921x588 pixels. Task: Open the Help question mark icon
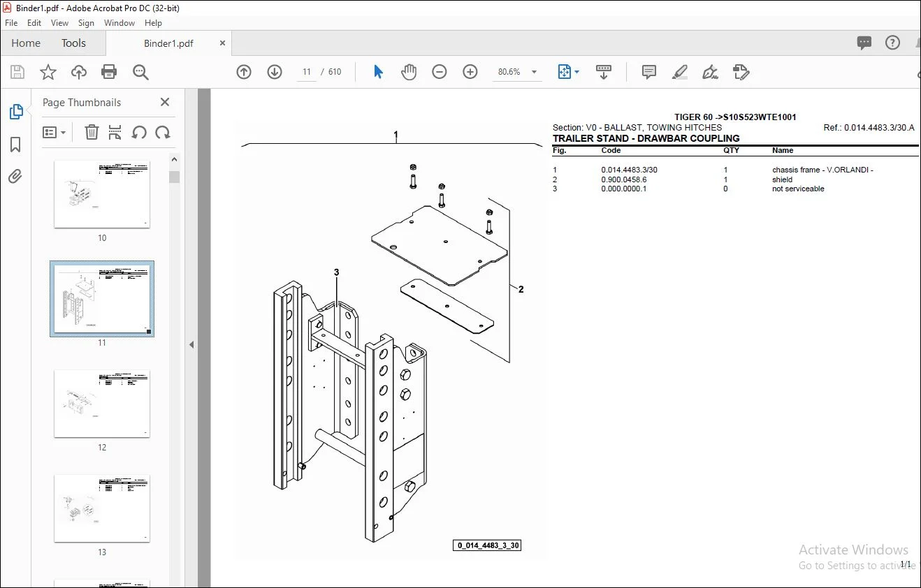pyautogui.click(x=892, y=43)
